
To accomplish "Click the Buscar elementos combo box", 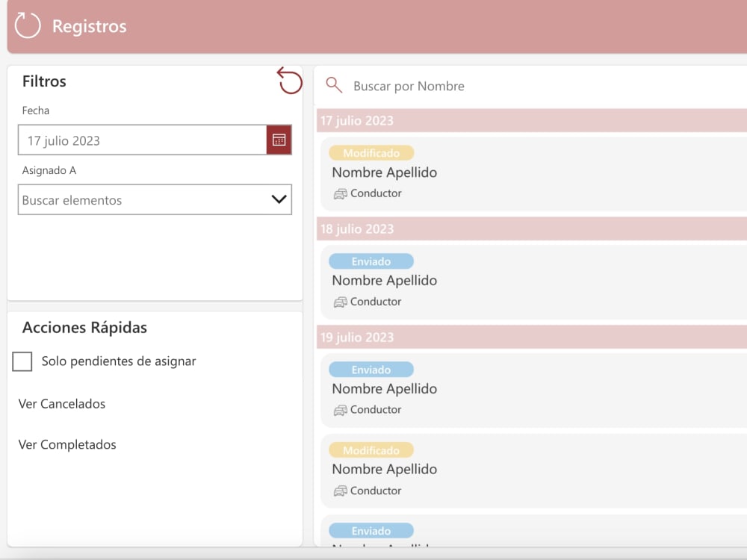I will 155,199.
